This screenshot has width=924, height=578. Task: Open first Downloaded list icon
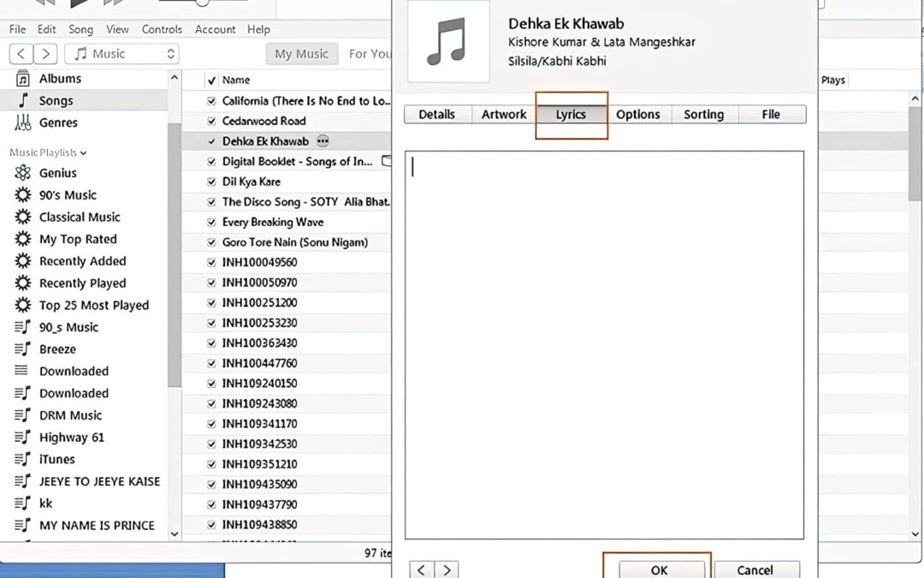coord(21,371)
